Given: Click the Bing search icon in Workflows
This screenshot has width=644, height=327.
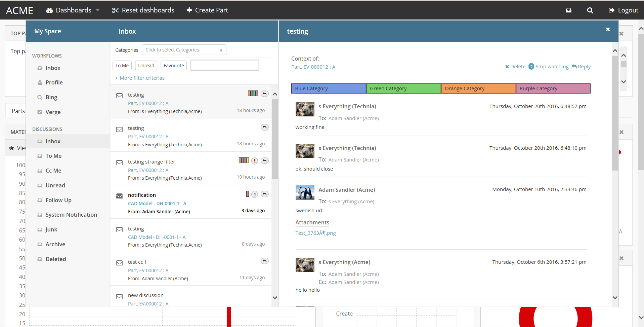Looking at the screenshot, I should point(40,97).
